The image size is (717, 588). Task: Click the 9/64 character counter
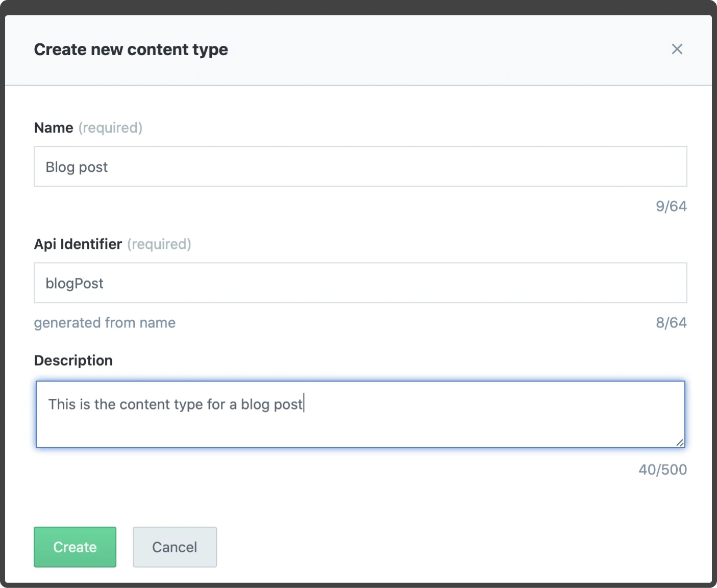coord(671,207)
